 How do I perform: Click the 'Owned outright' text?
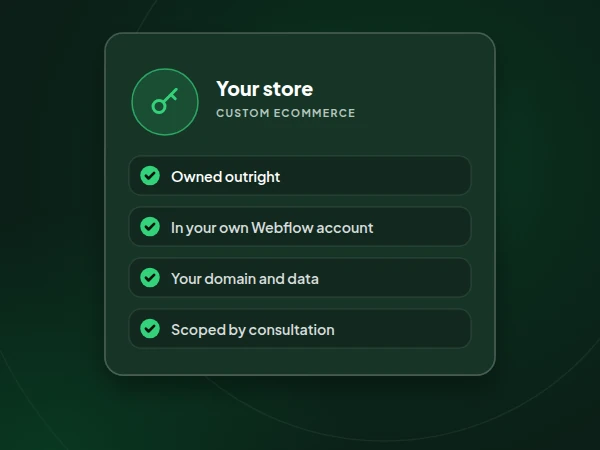pyautogui.click(x=225, y=177)
